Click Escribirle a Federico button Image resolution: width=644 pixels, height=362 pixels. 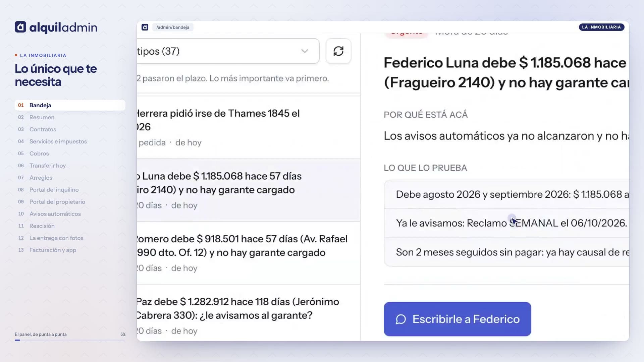click(458, 319)
